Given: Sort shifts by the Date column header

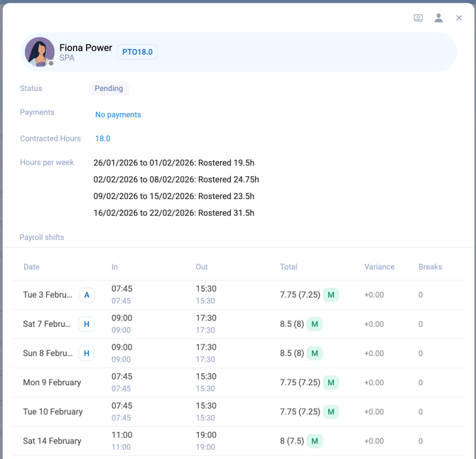Looking at the screenshot, I should 31,267.
